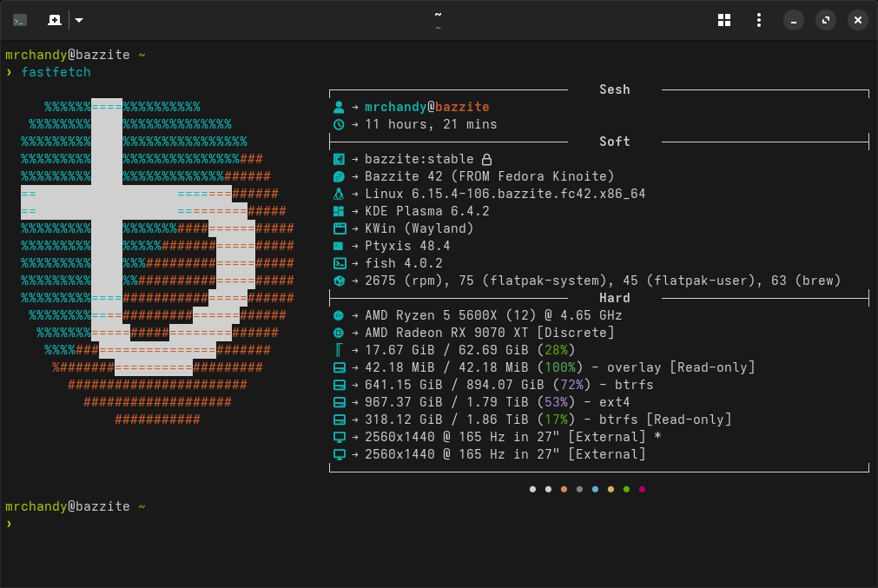
Task: Click the window title tilde text
Action: tap(438, 15)
